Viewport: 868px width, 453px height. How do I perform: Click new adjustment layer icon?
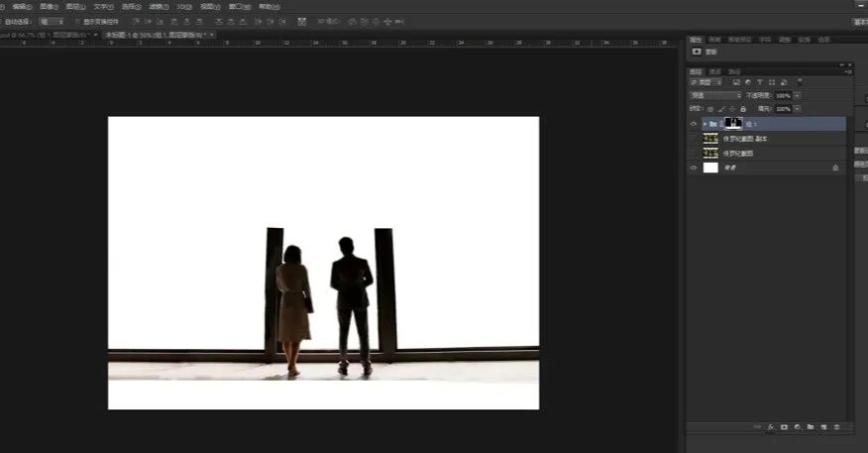tap(797, 427)
